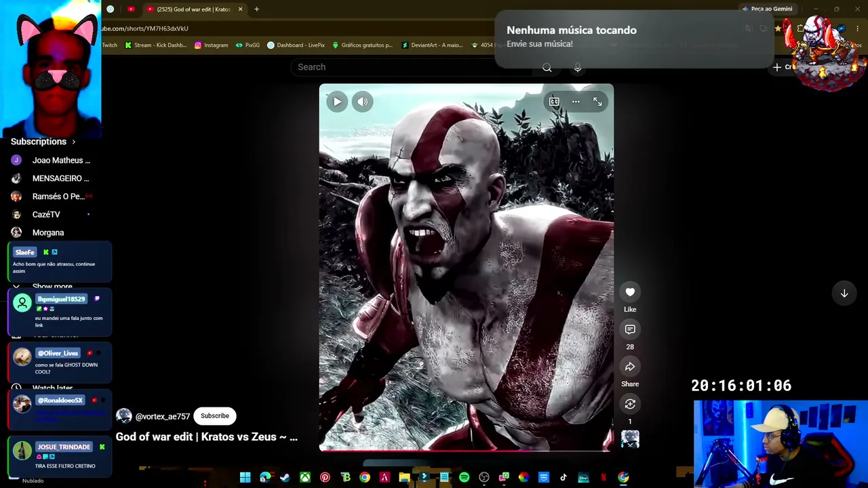Screen dimensions: 868x488
Task: Open Netflix from the taskbar
Action: [604, 477]
